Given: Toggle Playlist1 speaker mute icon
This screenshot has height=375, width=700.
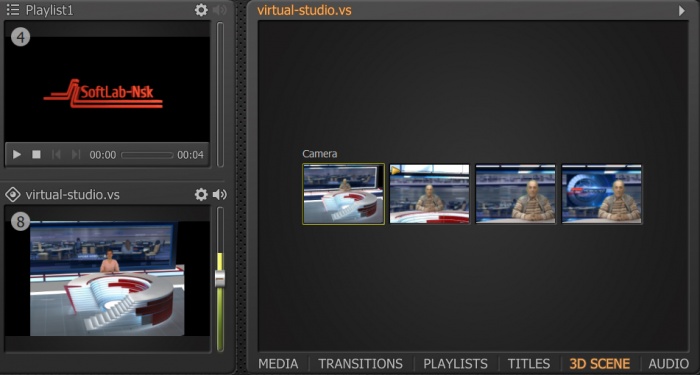Looking at the screenshot, I should click(x=220, y=10).
